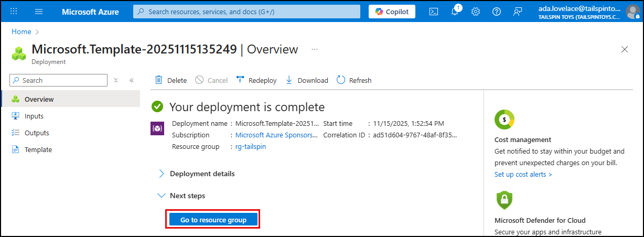Screen dimensions: 644x237
Task: Click the Overview cubes icon in sidebar
Action: (15, 99)
